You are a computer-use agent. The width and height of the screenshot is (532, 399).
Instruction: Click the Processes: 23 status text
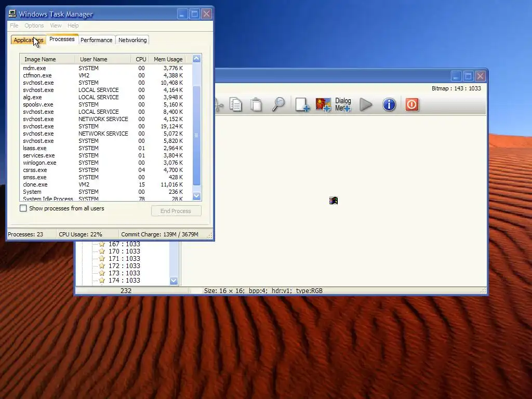[x=25, y=234]
